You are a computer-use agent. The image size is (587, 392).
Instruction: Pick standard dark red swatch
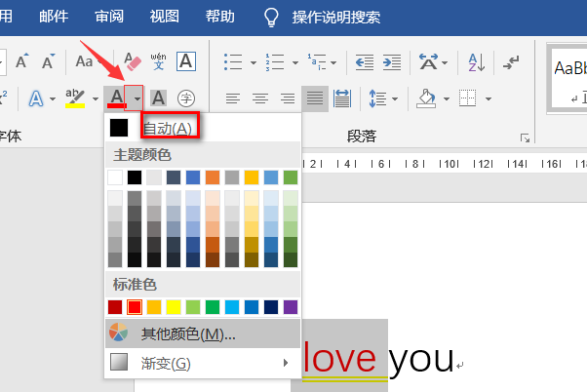click(115, 307)
